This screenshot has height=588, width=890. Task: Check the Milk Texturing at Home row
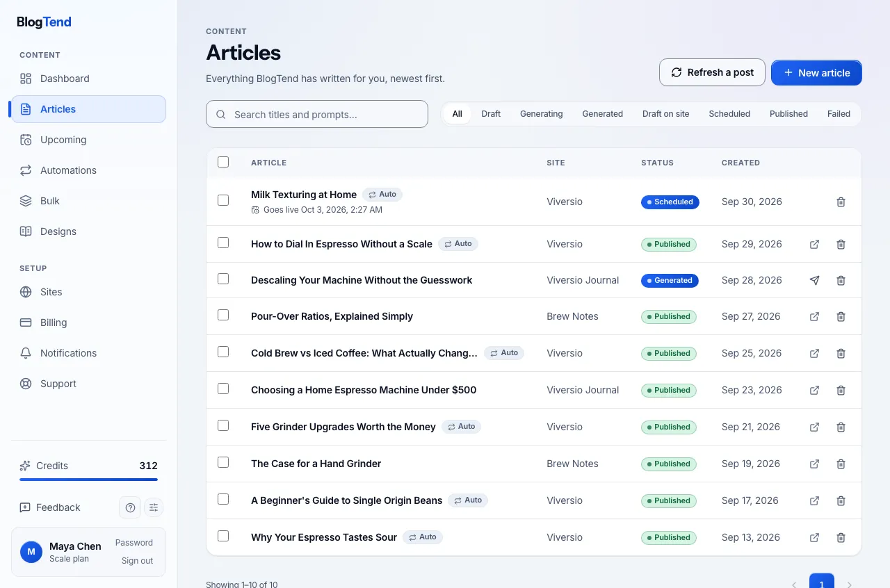pos(223,200)
